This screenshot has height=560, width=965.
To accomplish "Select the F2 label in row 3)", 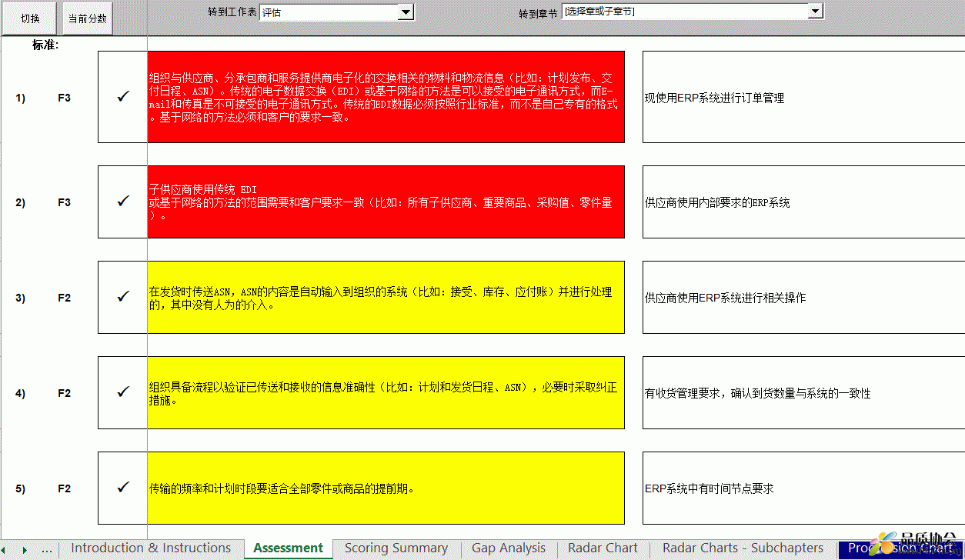I will pos(65,298).
